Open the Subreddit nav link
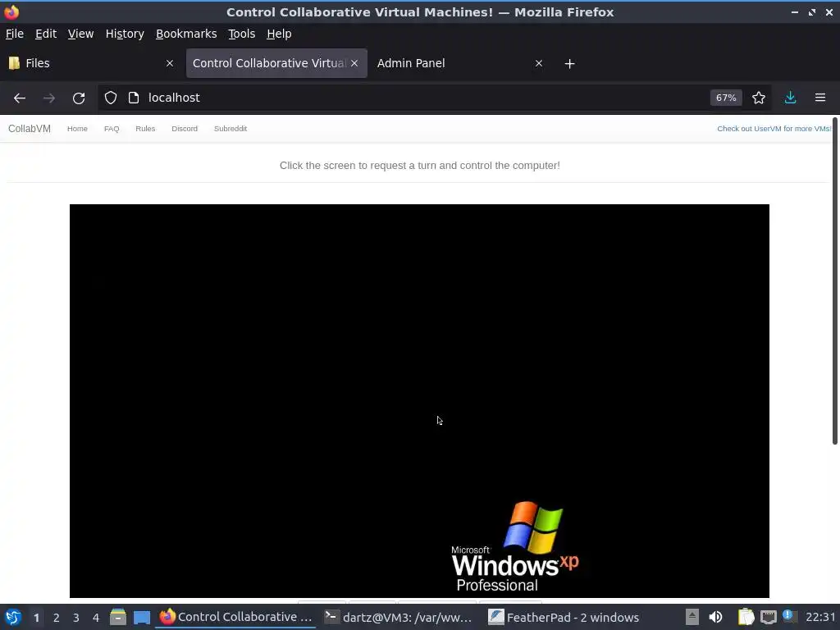Image resolution: width=840 pixels, height=630 pixels. (231, 129)
